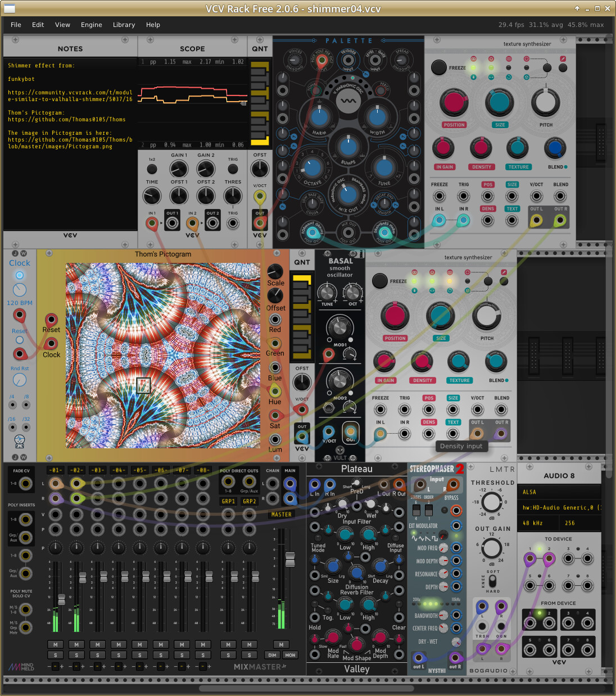Viewport: 616px width, 696px height.
Task: Open the Engine menu
Action: pos(91,25)
